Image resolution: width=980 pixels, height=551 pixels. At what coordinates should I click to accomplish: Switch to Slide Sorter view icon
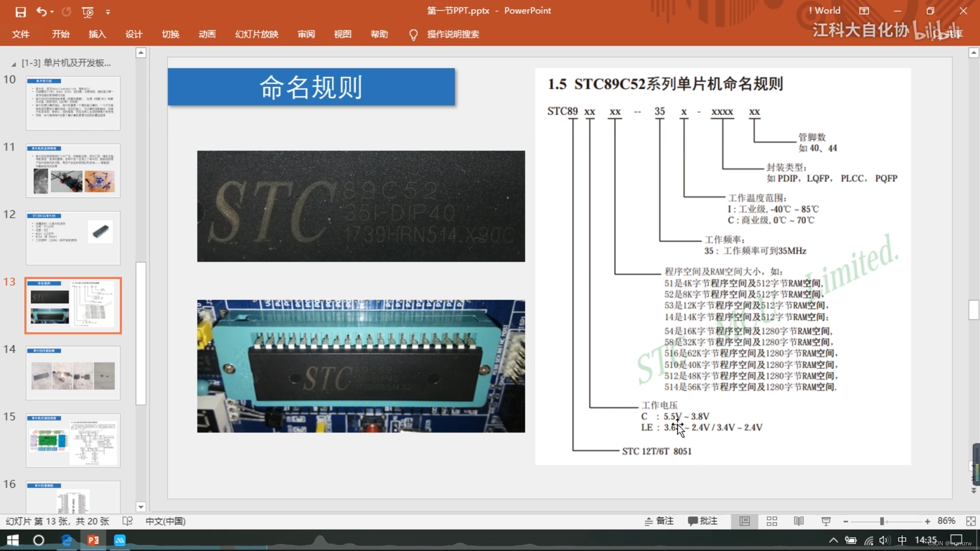pos(772,521)
